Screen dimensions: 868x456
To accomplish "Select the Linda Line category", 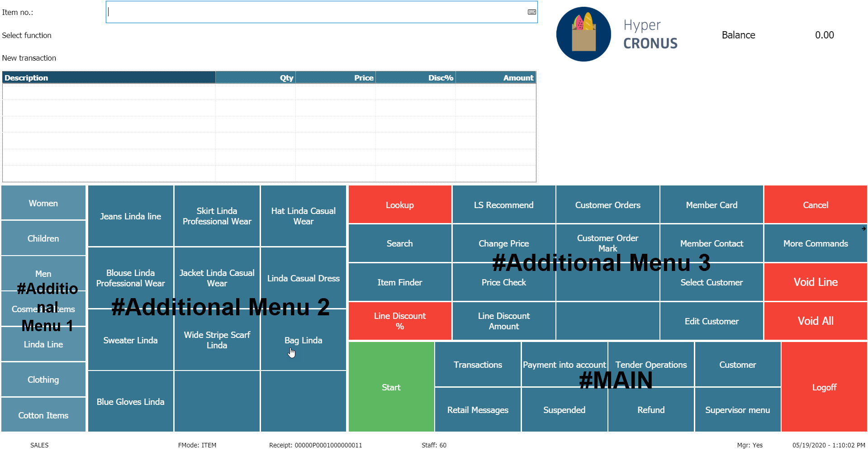I will pyautogui.click(x=43, y=345).
